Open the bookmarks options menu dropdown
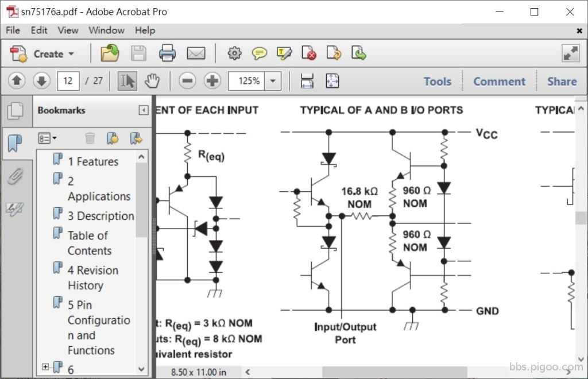588x379 pixels. (x=47, y=138)
